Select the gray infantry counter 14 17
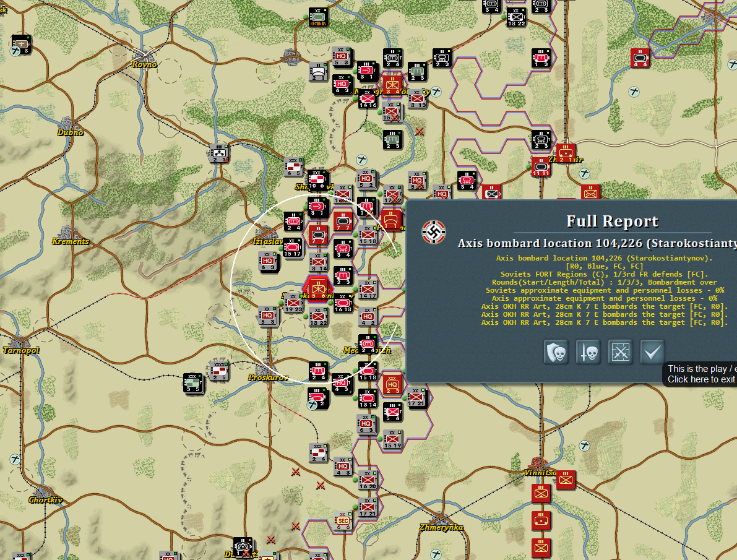Viewport: 737px width, 560px height. 368,290
